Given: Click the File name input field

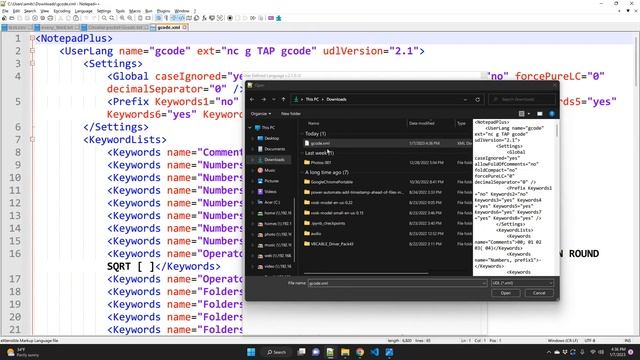Looking at the screenshot, I should coord(397,283).
